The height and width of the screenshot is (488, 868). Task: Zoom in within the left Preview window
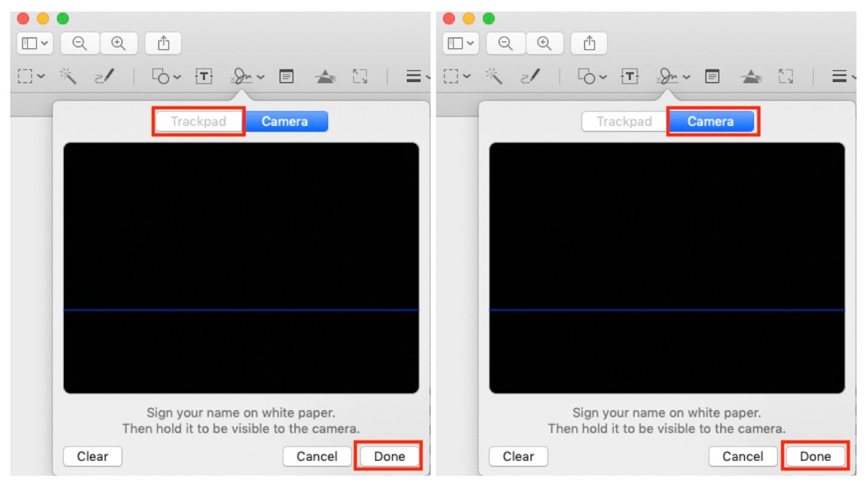[x=119, y=43]
